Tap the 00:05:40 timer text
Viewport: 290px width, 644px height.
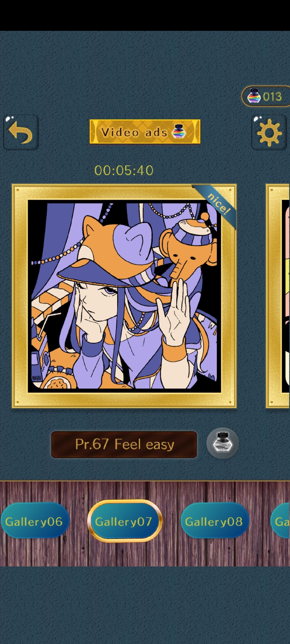point(124,170)
